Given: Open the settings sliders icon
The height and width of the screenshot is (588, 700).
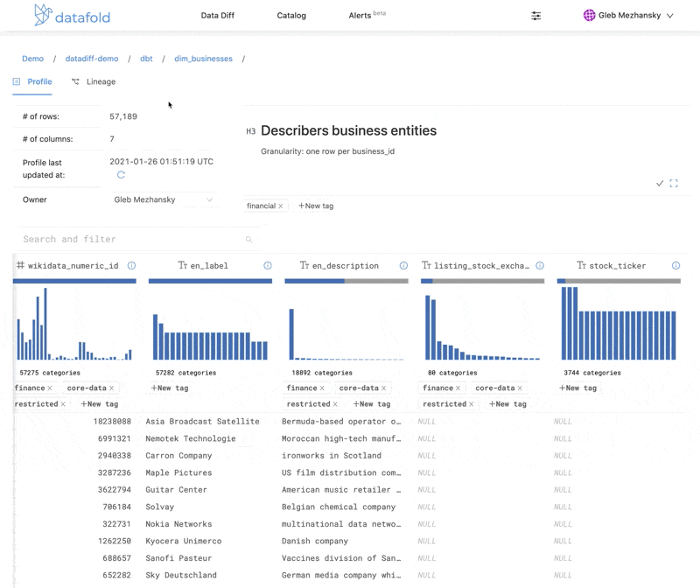Looking at the screenshot, I should point(535,16).
